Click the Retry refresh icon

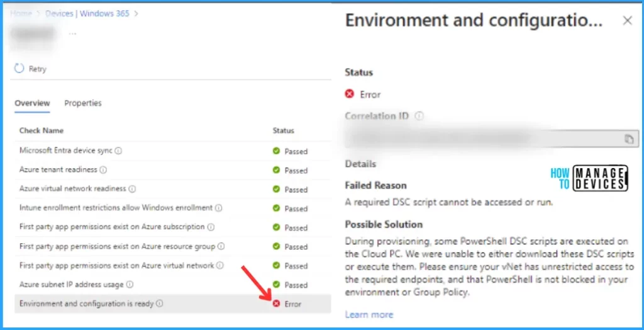19,68
